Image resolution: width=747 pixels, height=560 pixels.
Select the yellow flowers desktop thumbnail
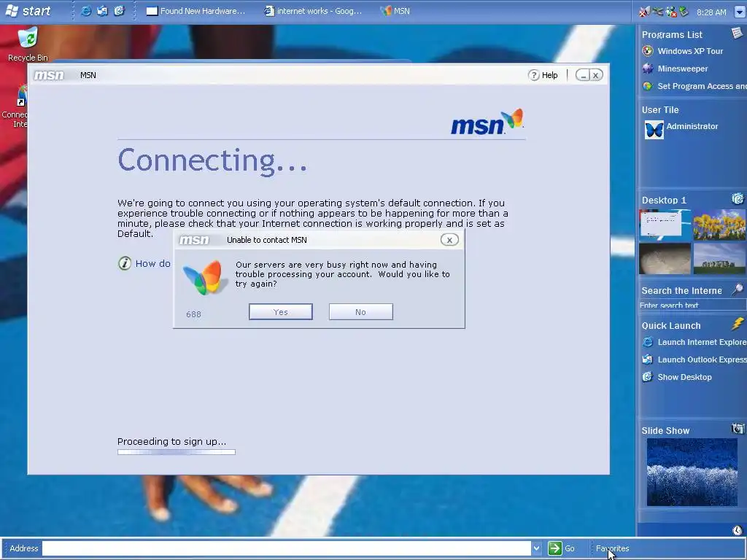point(719,225)
